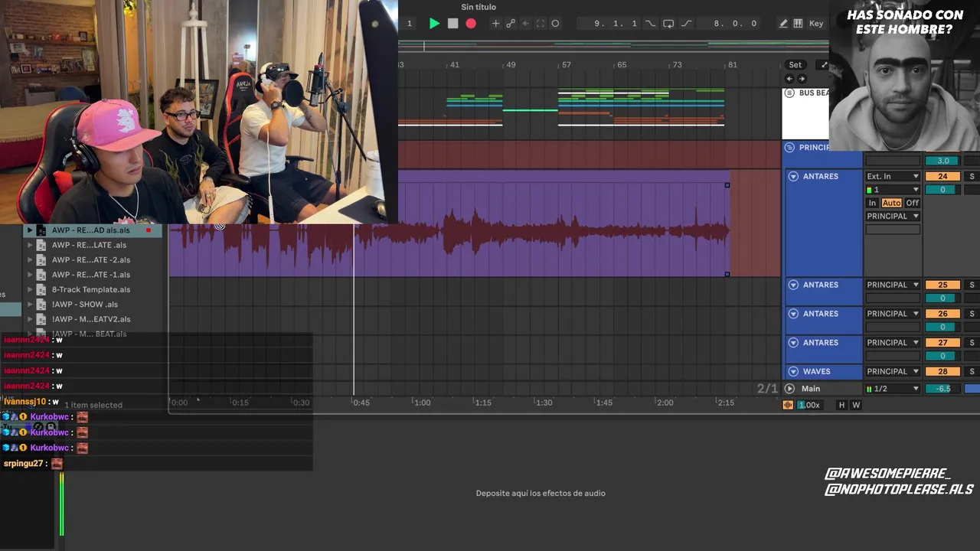The height and width of the screenshot is (551, 980).
Task: Click the orange waveform follow icon
Action: coord(787,405)
